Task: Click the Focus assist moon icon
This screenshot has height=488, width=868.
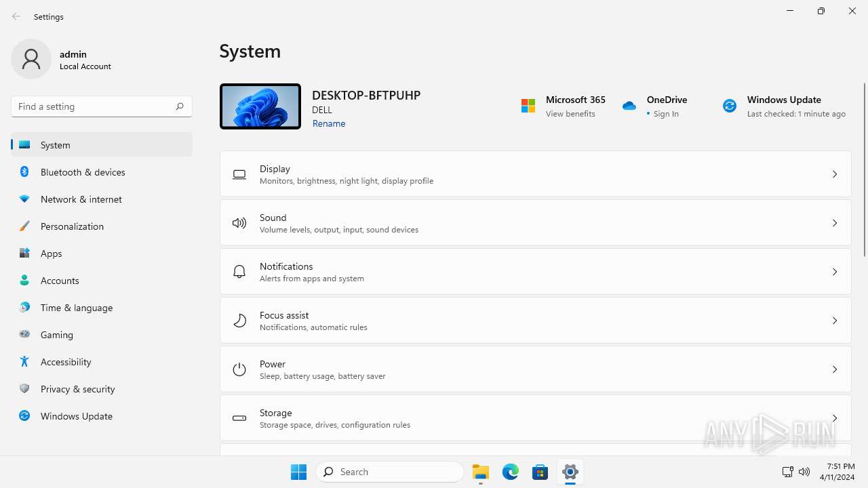Action: tap(239, 321)
